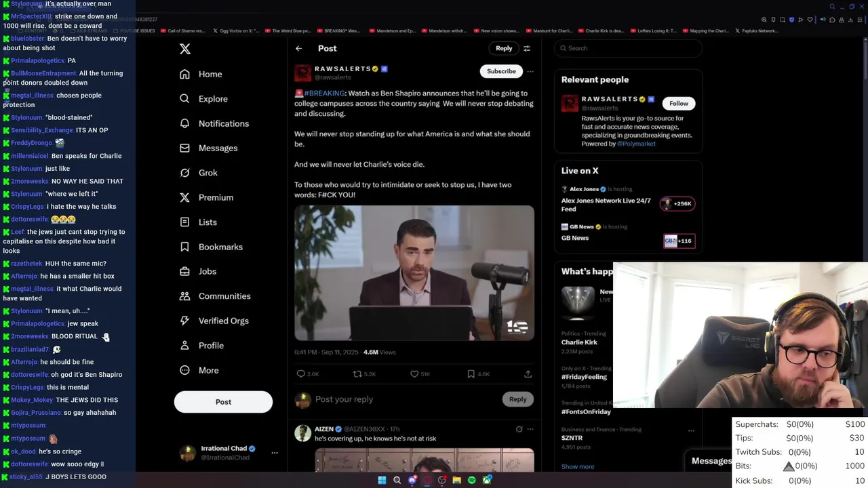
Task: Follow RAWSALERTS in Relevant people
Action: pos(679,103)
